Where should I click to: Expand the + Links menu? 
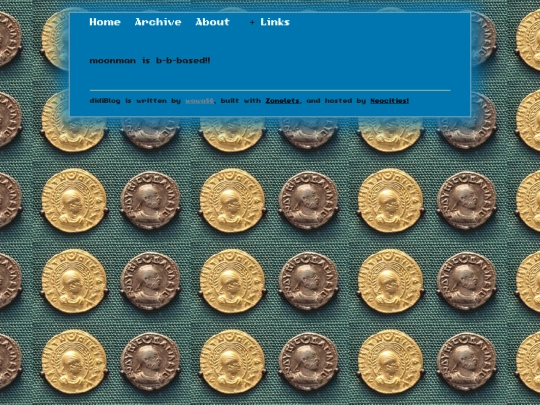(270, 22)
